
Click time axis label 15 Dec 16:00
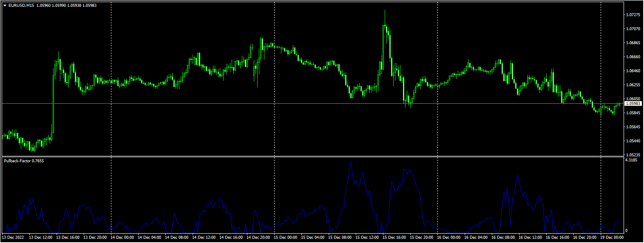click(x=395, y=237)
